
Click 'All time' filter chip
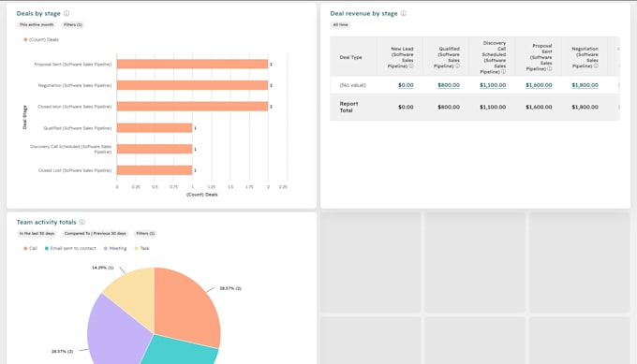(340, 24)
